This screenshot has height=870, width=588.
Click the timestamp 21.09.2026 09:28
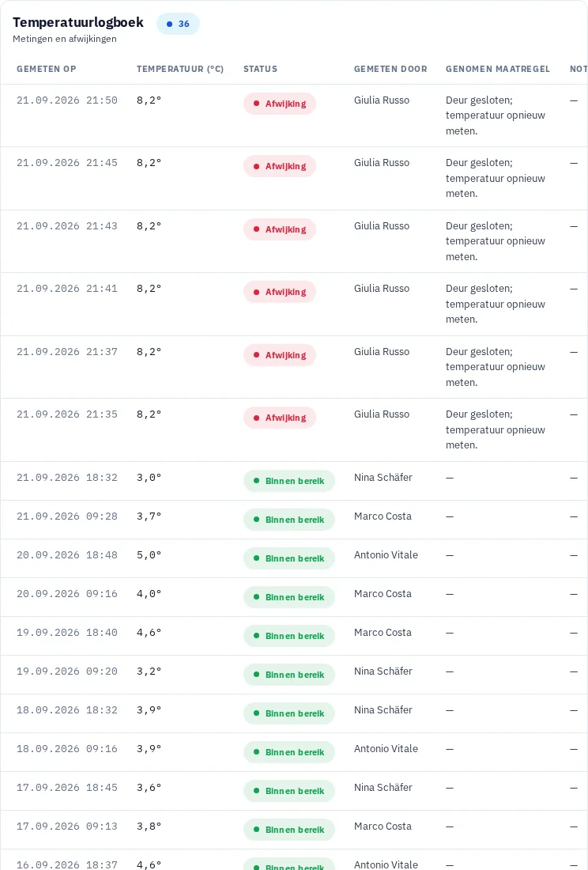(67, 516)
